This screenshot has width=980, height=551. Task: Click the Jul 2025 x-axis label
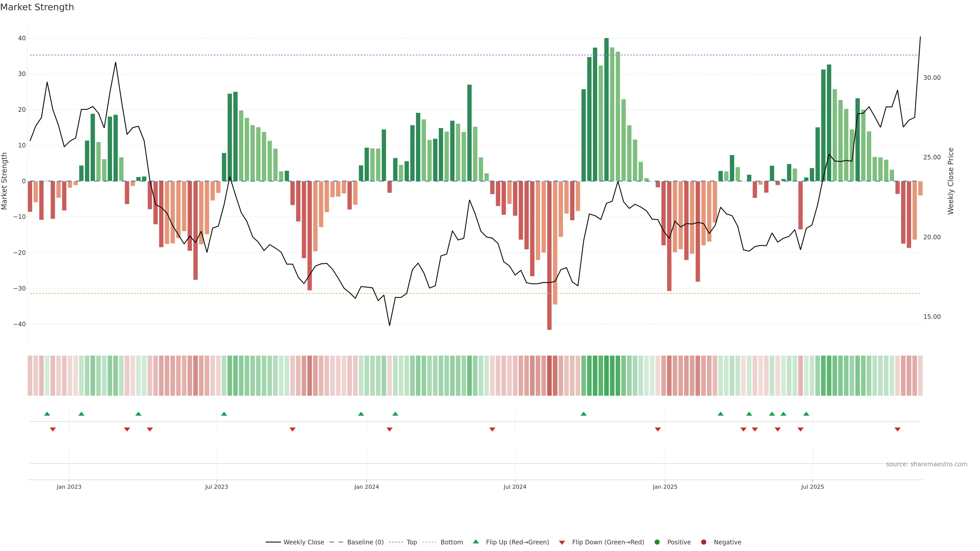[x=812, y=487]
